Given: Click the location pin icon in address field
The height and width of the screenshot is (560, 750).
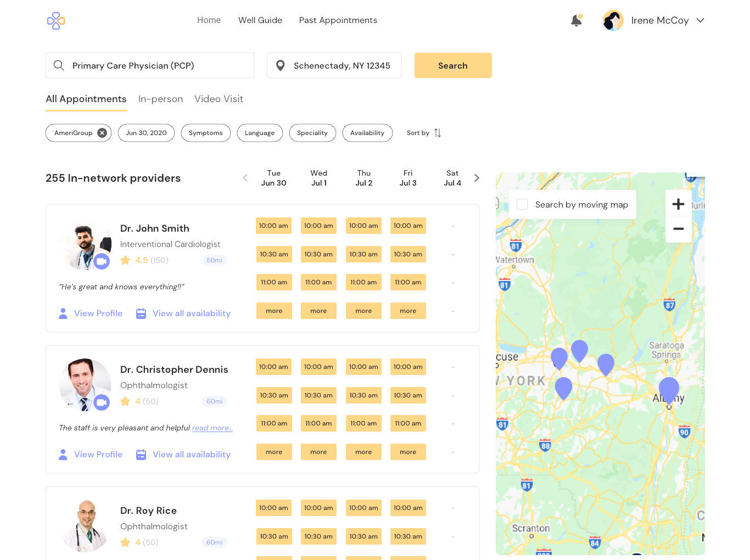Looking at the screenshot, I should pos(280,65).
